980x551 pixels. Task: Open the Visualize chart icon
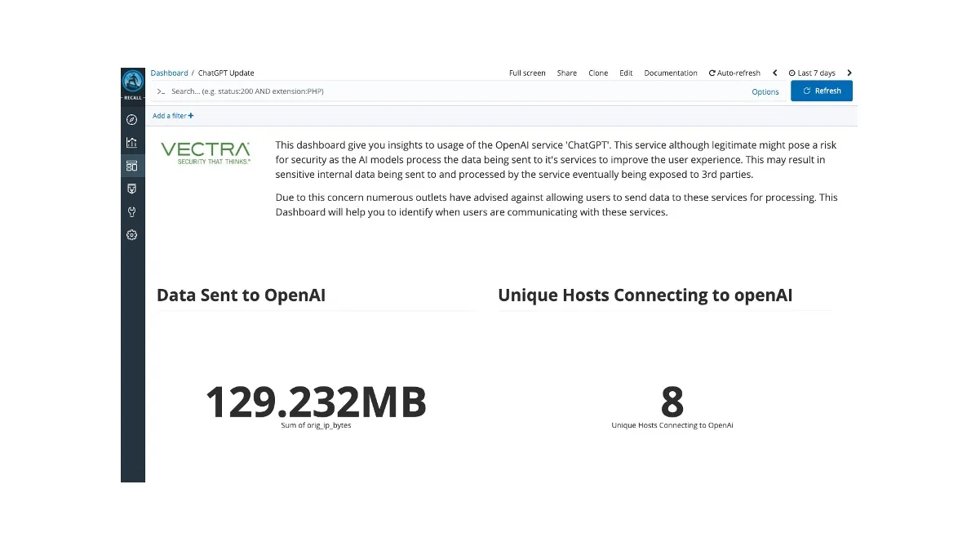tap(131, 143)
